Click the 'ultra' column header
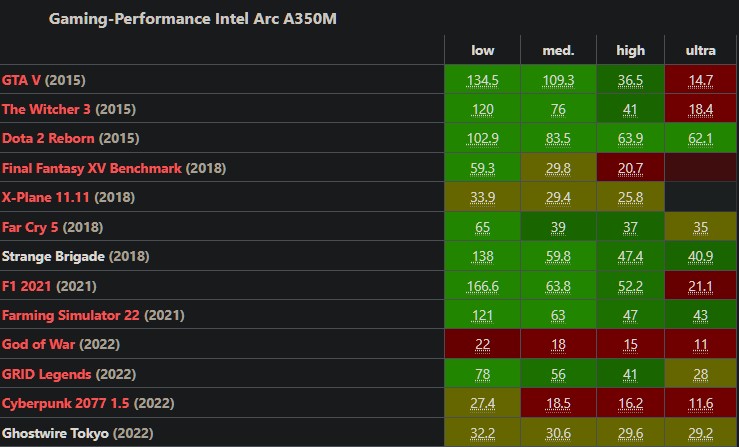The height and width of the screenshot is (447, 739). (x=700, y=50)
